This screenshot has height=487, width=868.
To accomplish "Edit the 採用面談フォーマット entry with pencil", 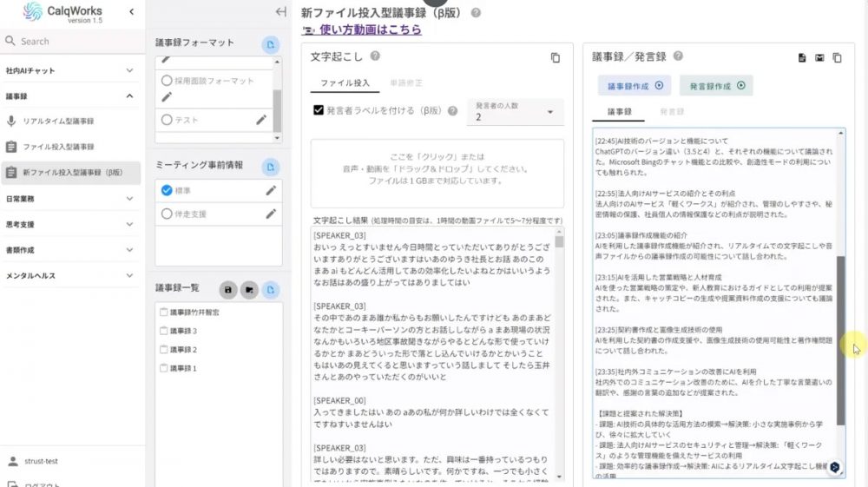I will point(167,97).
